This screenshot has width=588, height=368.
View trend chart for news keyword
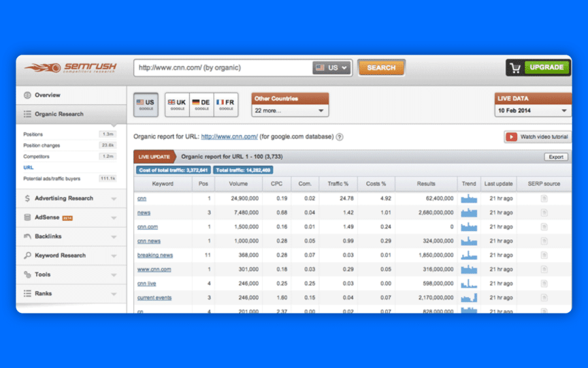469,213
